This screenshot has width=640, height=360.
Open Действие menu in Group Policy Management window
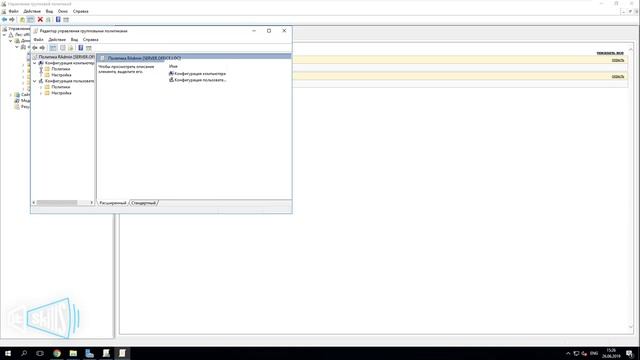(32, 11)
